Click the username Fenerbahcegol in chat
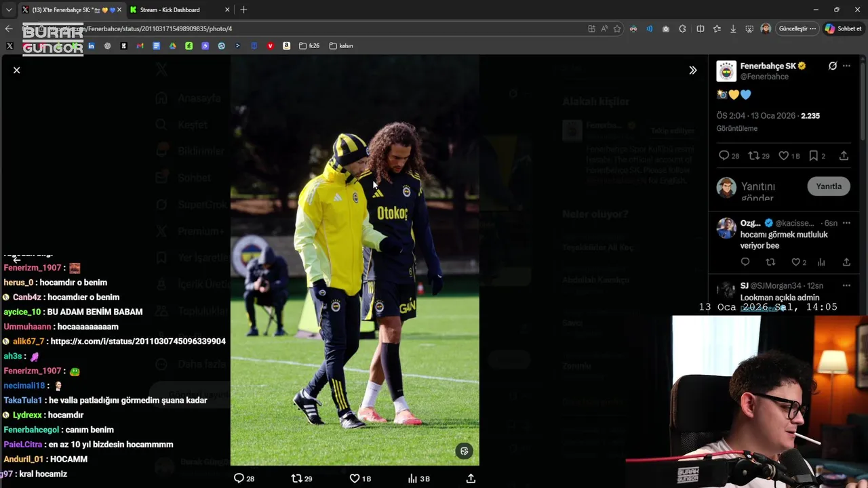868x488 pixels. click(32, 430)
